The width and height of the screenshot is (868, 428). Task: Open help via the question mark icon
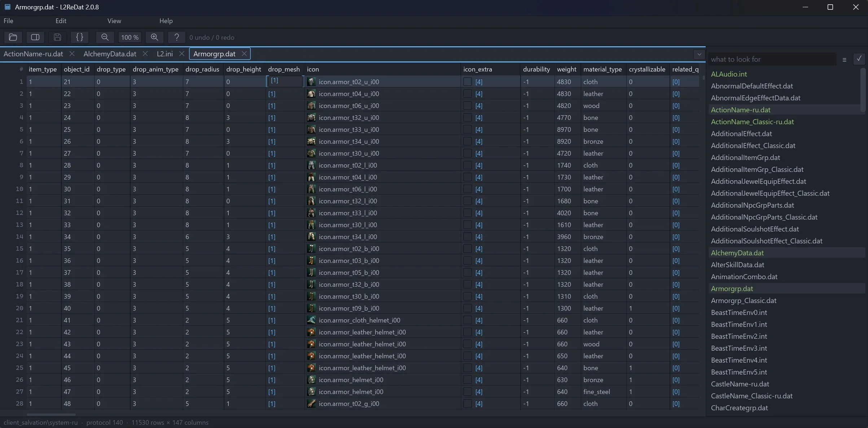(x=176, y=37)
